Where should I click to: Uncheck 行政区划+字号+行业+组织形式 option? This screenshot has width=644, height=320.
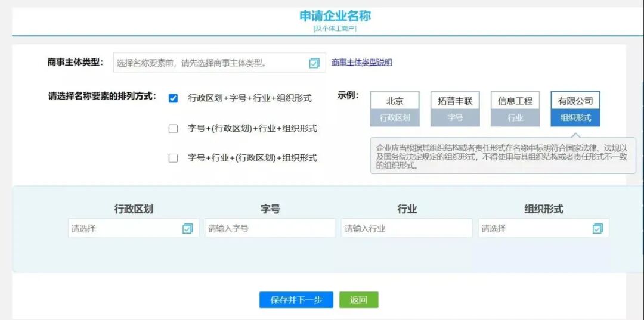point(174,98)
